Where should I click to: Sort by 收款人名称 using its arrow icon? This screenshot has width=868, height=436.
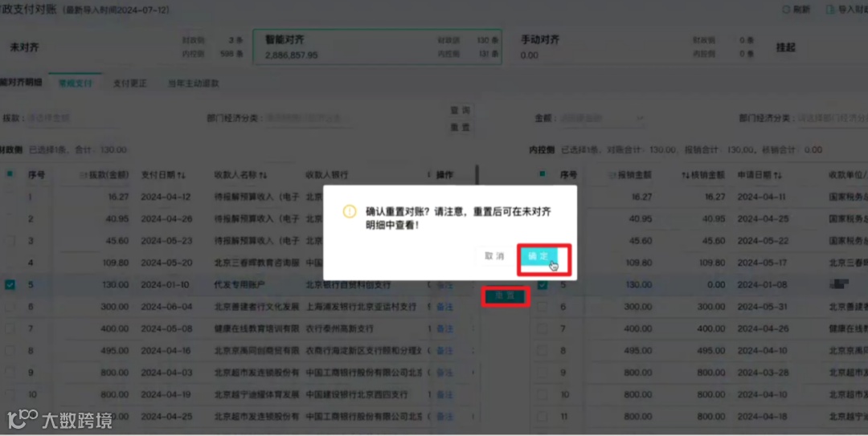point(262,175)
